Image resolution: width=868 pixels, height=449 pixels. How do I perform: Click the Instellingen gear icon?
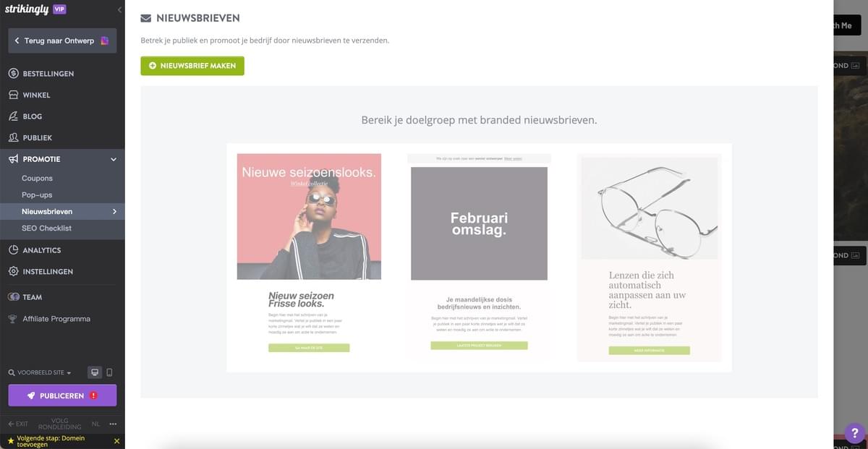13,272
